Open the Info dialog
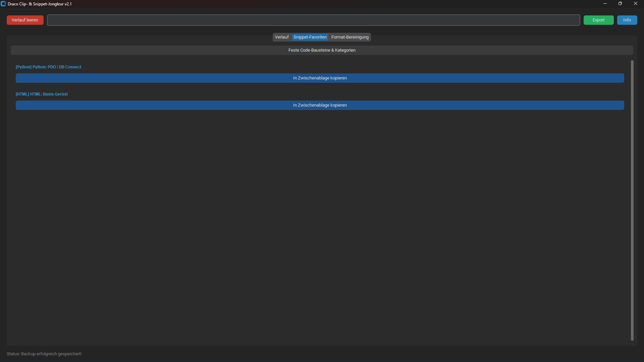Viewport: 644px width, 362px height. pyautogui.click(x=627, y=20)
